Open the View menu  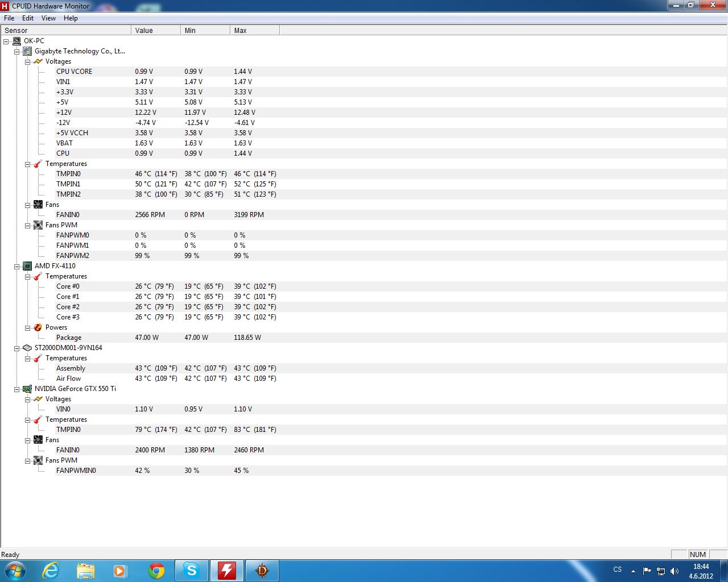(48, 18)
